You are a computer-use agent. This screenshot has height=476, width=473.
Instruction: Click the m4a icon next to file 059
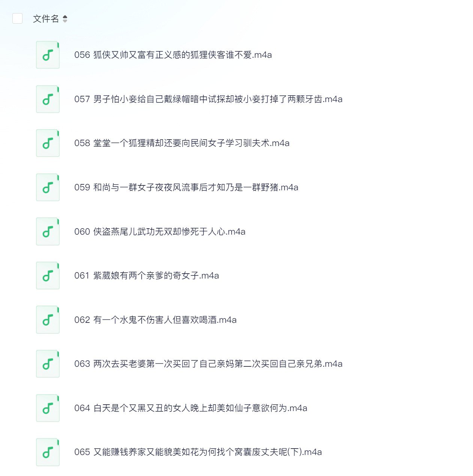tap(47, 187)
